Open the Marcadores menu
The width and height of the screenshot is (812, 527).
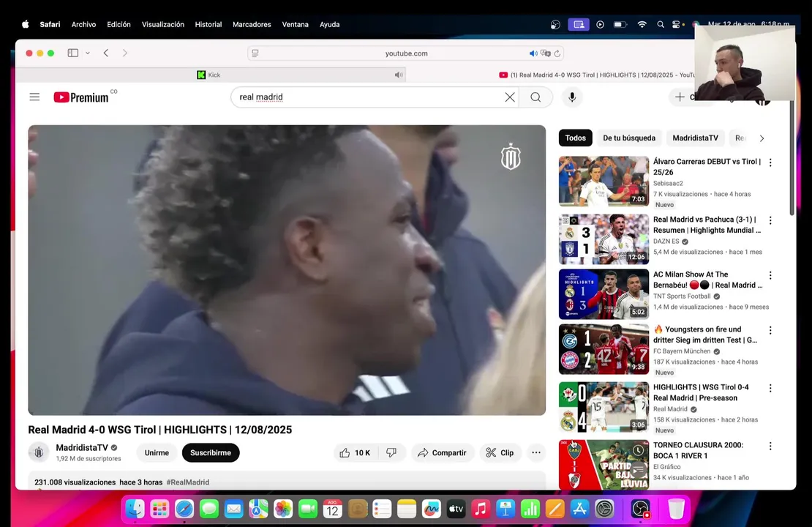pyautogui.click(x=252, y=24)
